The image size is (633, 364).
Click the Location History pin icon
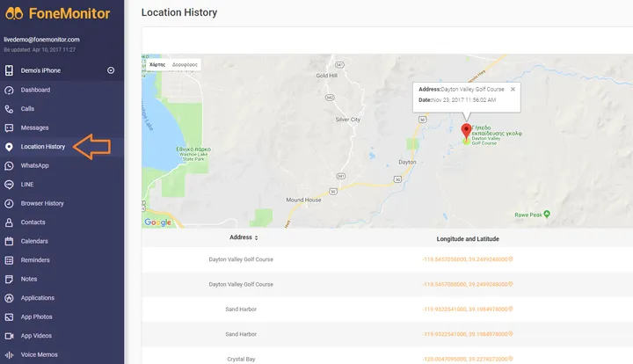9,147
